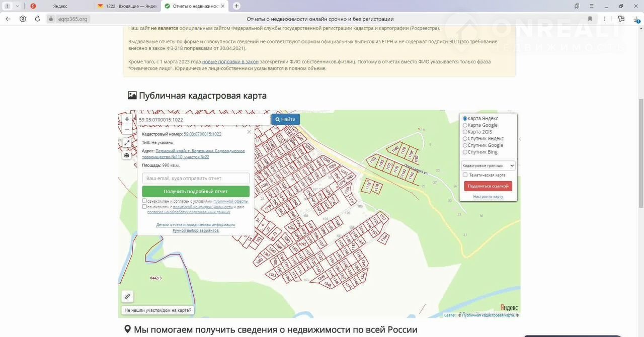Select Карта Google map layer

[x=465, y=125]
